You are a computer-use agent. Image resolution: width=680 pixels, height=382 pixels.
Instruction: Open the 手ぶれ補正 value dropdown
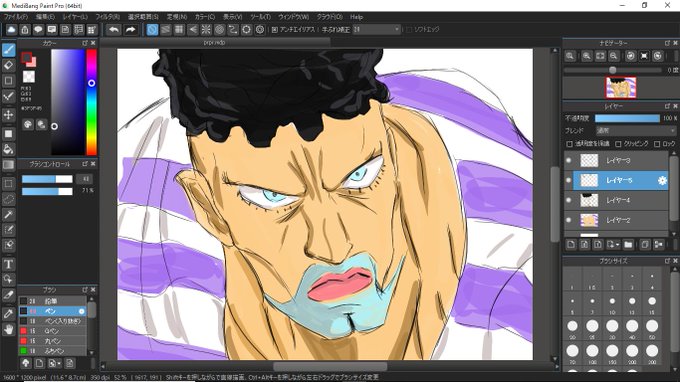point(376,29)
